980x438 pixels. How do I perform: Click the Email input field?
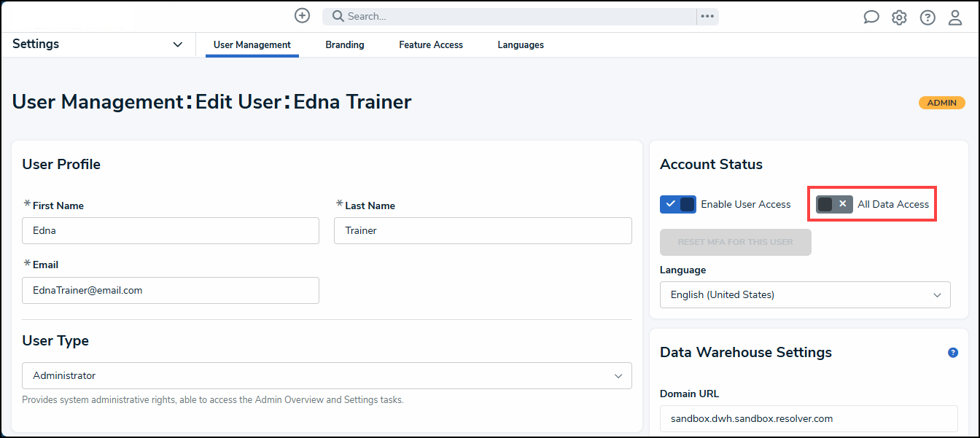[x=171, y=290]
